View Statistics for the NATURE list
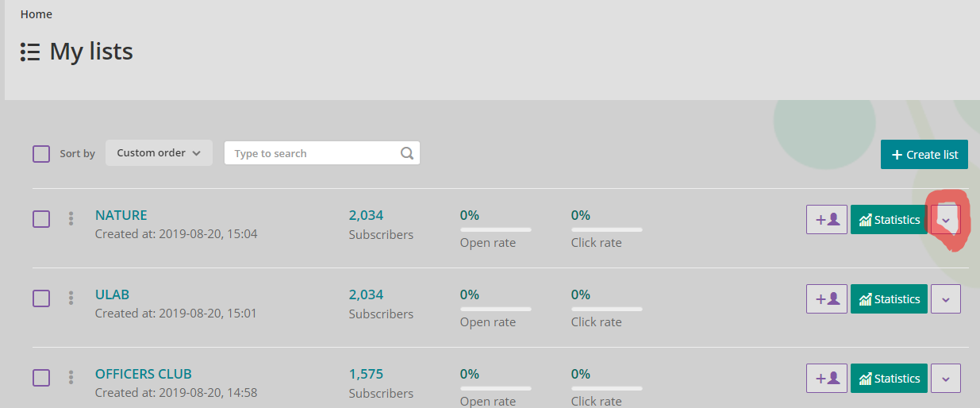980x408 pixels. click(x=889, y=220)
